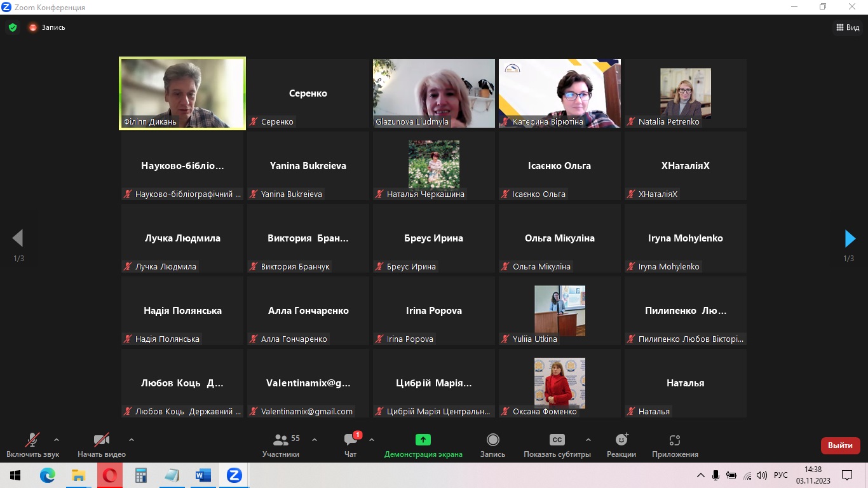Click the Надія Полянська tile name

[182, 311]
